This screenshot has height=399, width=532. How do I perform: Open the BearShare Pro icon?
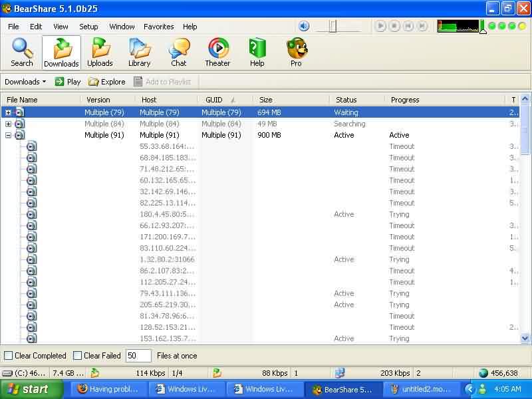pos(296,53)
